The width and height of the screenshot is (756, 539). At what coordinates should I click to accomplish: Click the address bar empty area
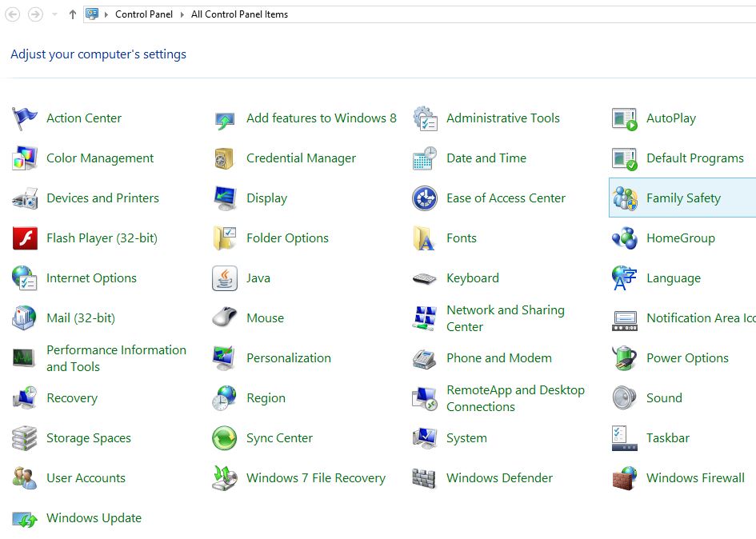520,14
